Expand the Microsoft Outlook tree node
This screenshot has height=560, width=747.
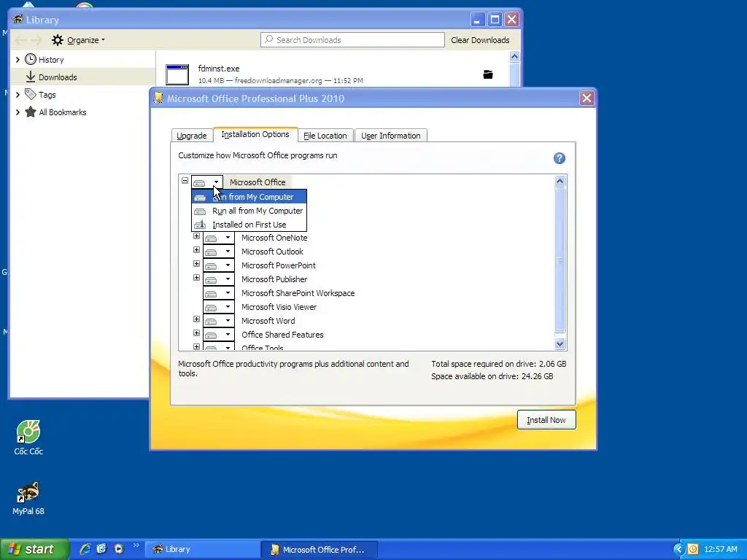click(196, 250)
